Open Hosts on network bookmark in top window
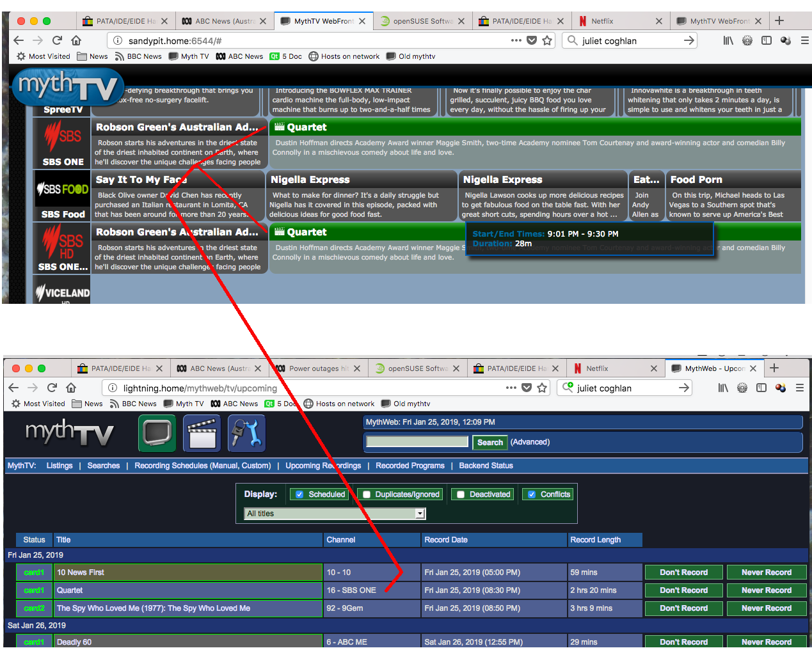This screenshot has width=812, height=655. click(344, 56)
